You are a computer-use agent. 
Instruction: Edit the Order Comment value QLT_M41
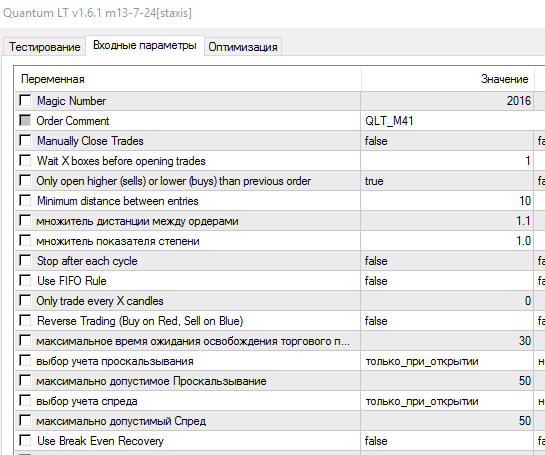(453, 121)
